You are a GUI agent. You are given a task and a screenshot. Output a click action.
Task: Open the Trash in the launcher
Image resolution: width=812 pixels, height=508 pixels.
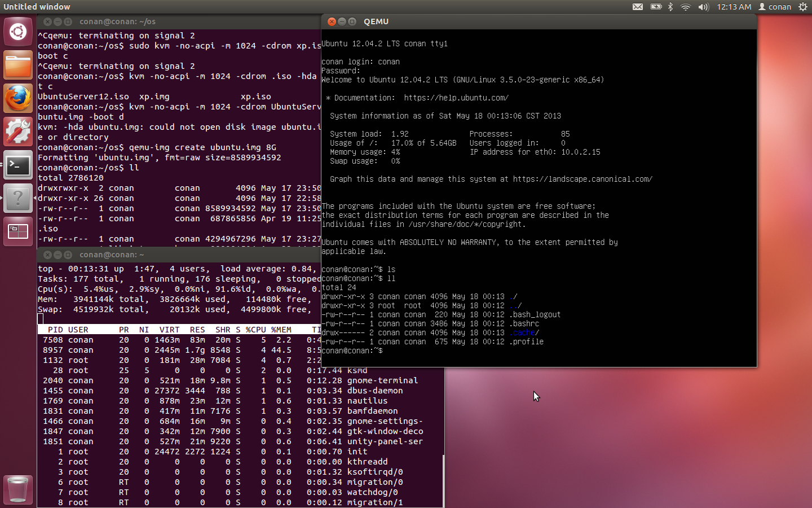click(x=18, y=489)
